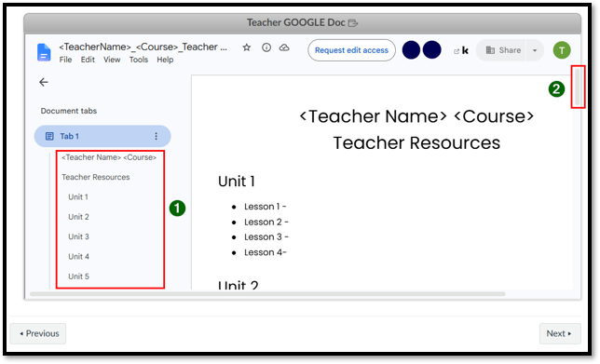Jump to Unit 5 in outline
The image size is (600, 364).
click(78, 276)
